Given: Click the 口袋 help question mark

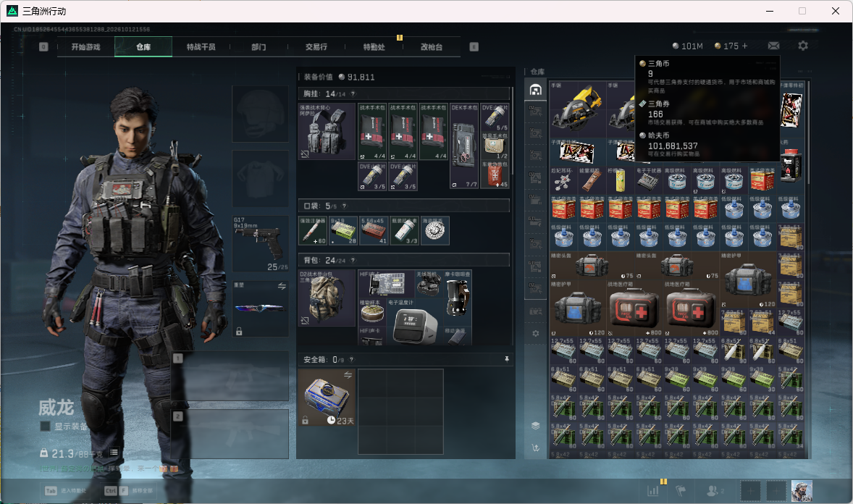Looking at the screenshot, I should (344, 206).
